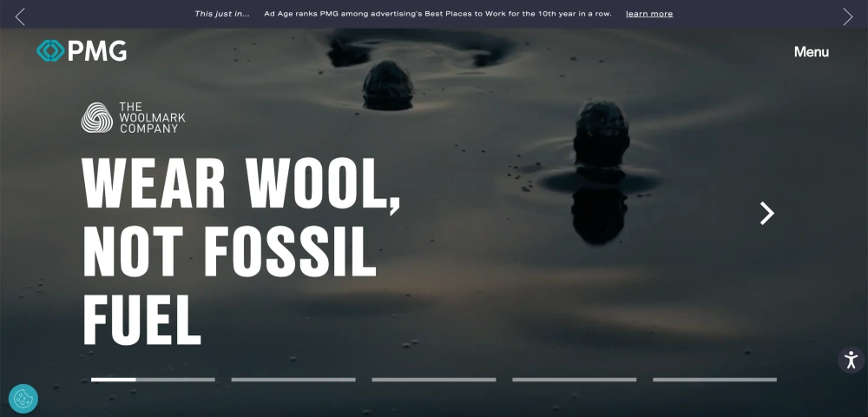This screenshot has height=417, width=868.
Task: Click the previous announcement arrow in top bar
Action: point(20,17)
